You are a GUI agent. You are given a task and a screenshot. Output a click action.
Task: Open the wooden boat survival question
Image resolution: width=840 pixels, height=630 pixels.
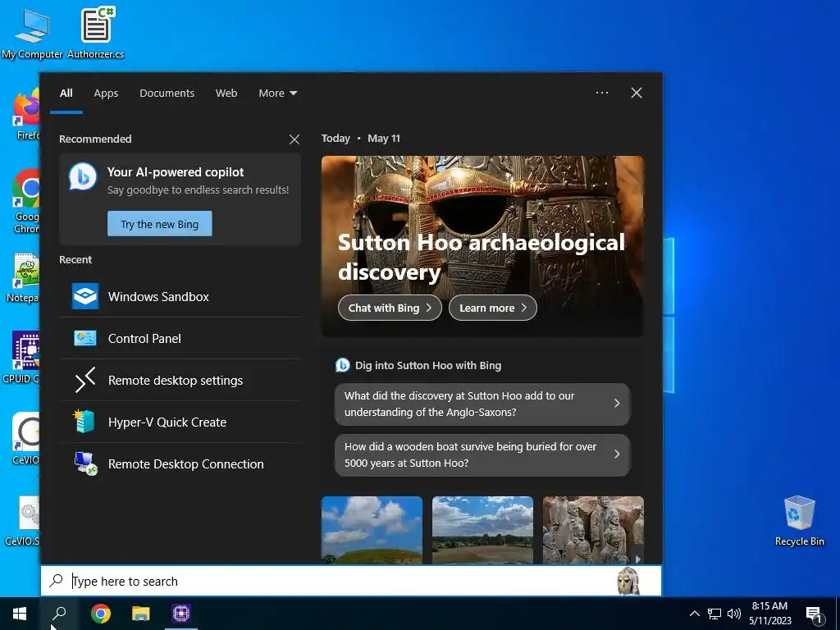[x=482, y=454]
